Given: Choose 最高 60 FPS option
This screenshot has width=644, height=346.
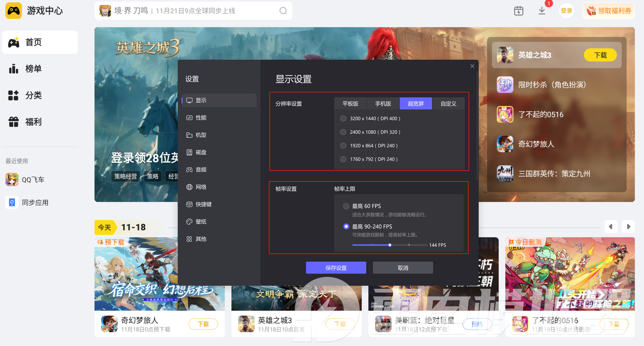Looking at the screenshot, I should 346,206.
